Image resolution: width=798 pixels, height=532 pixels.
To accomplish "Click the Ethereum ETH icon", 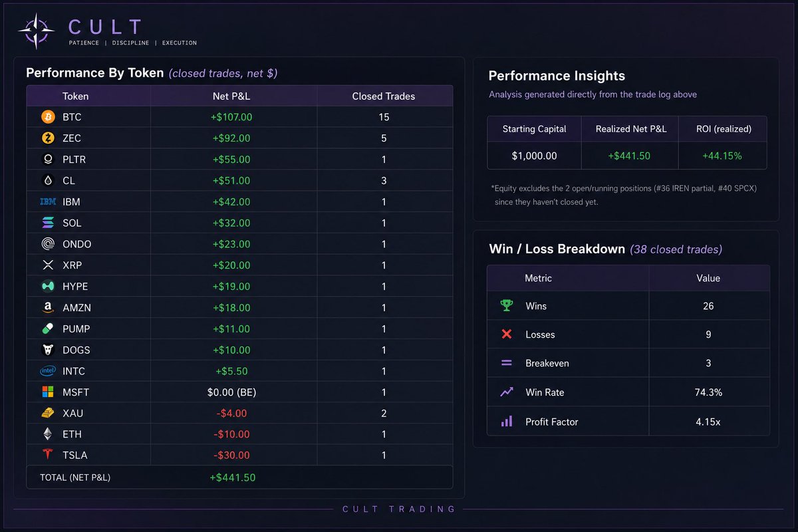I will point(48,434).
